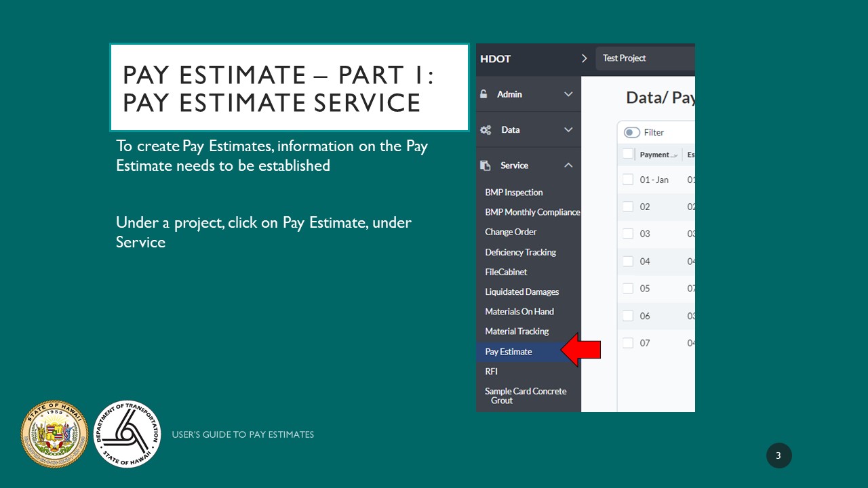Select the checkbox for payment 03

coord(627,234)
